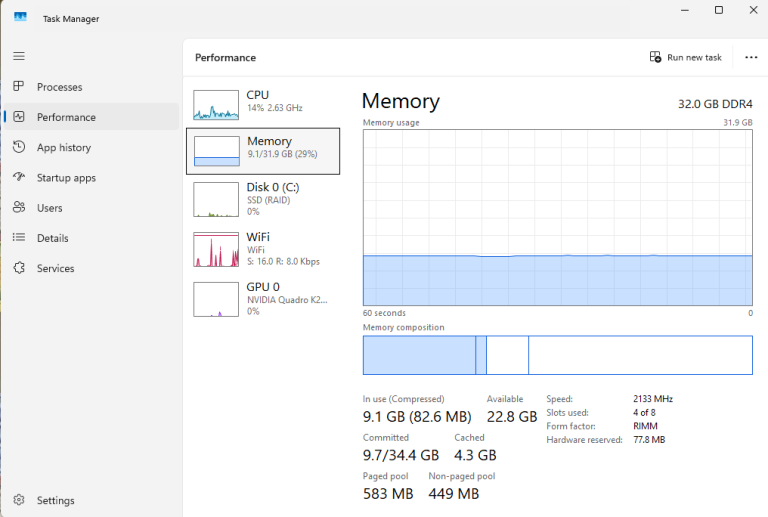Open the three-dot more options menu
Screen dimensions: 768x517
point(751,57)
